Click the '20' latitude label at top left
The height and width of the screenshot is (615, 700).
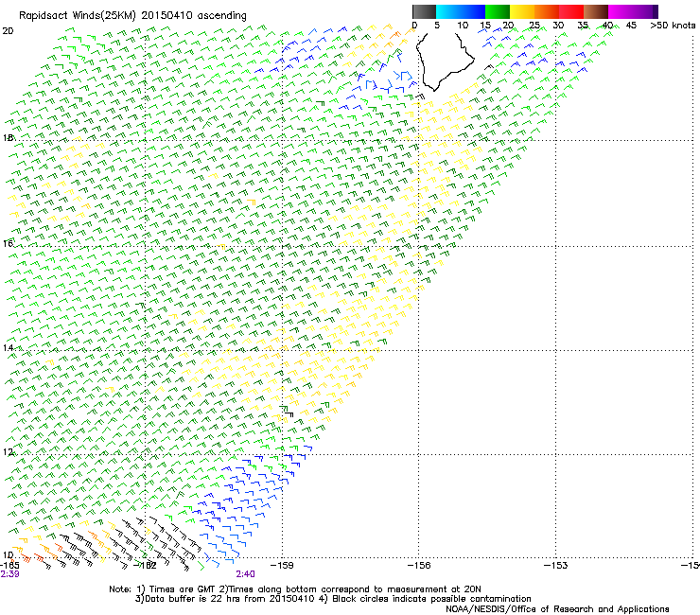tap(8, 31)
